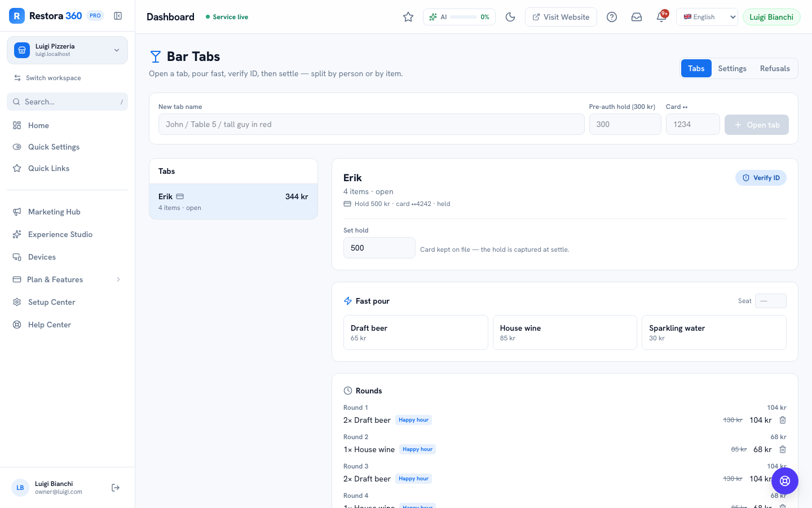812x508 pixels.
Task: Open Quick Settings in the sidebar
Action: coord(67,147)
